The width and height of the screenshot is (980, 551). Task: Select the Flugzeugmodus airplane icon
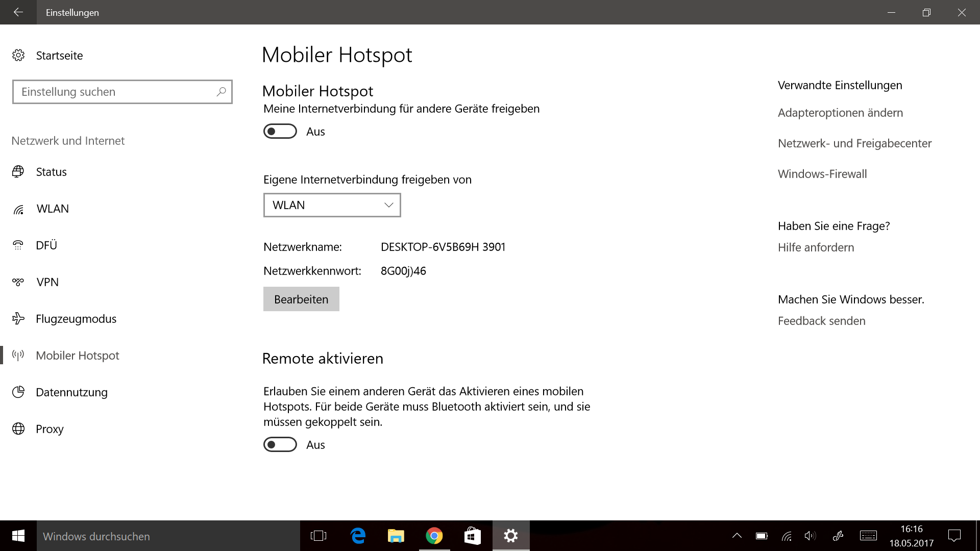tap(18, 319)
